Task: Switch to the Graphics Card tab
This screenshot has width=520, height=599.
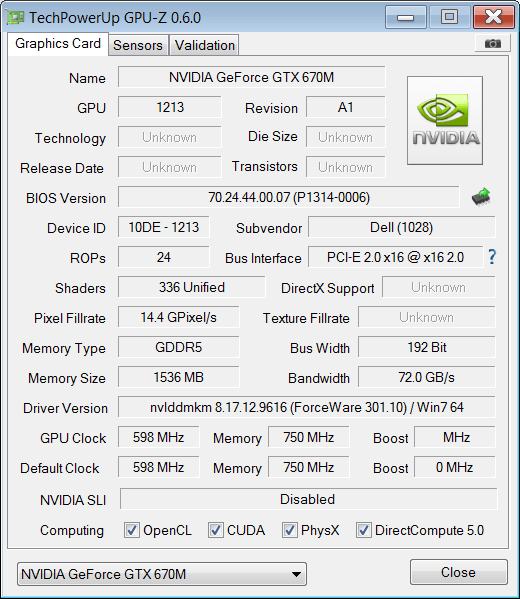Action: tap(58, 44)
